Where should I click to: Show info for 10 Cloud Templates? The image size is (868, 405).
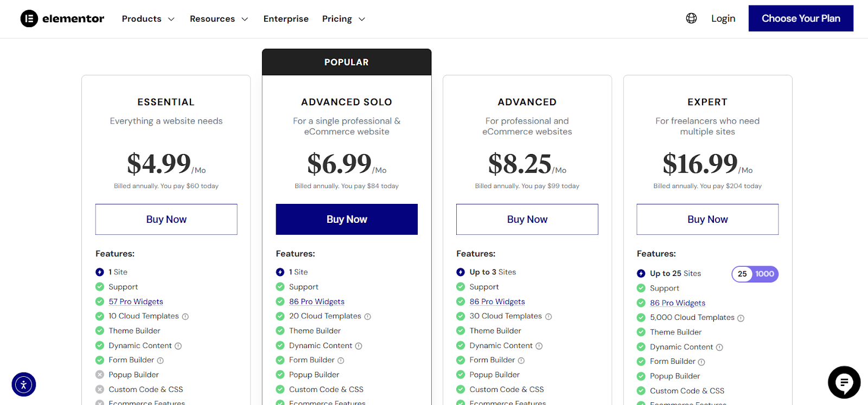click(185, 317)
